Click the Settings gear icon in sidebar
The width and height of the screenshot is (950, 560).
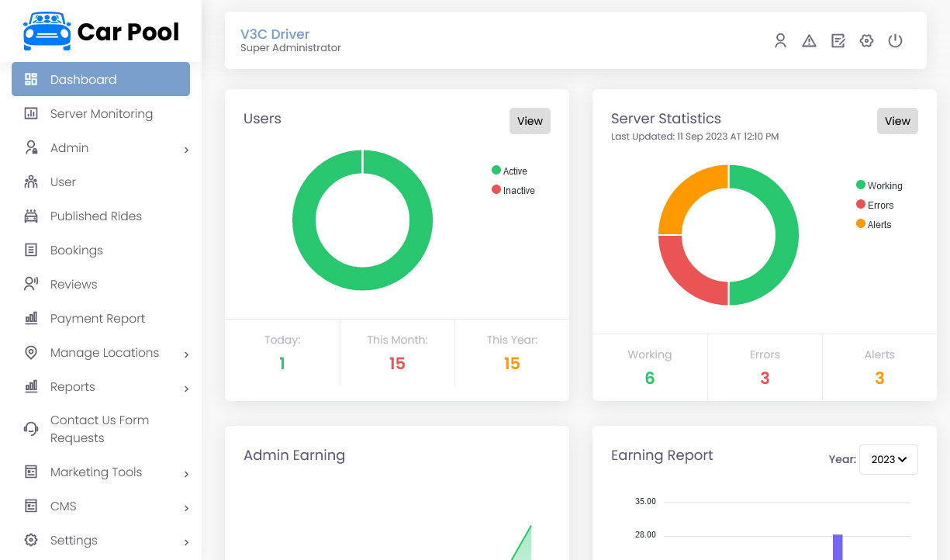(31, 540)
